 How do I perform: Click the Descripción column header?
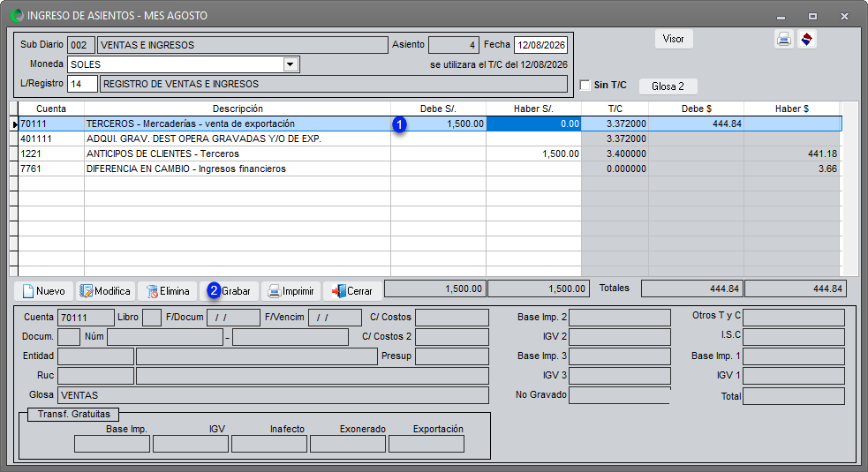click(x=238, y=109)
